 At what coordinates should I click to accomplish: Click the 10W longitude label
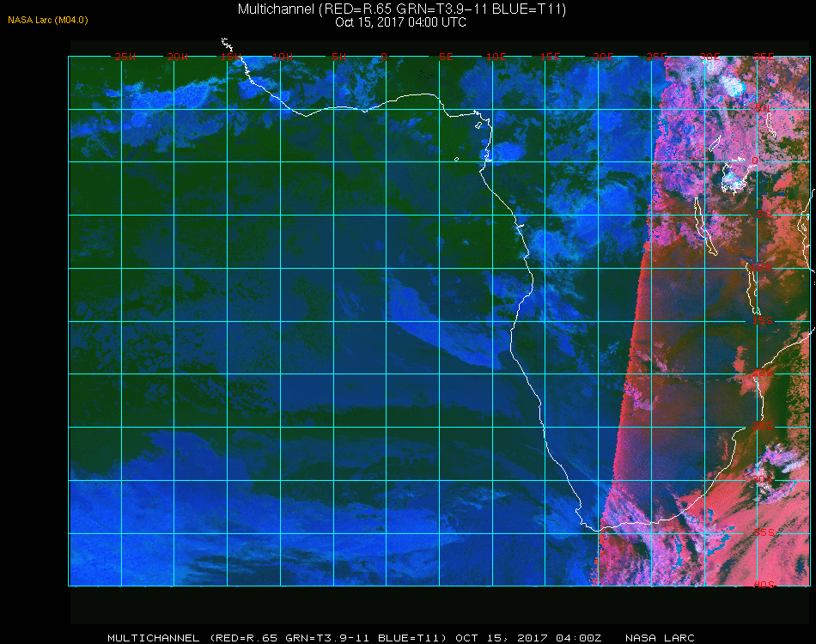coord(283,57)
